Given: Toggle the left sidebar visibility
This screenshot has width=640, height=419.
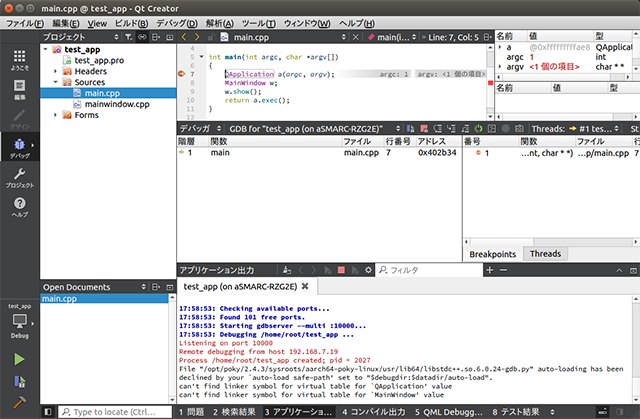Looking at the screenshot, I should 48,412.
